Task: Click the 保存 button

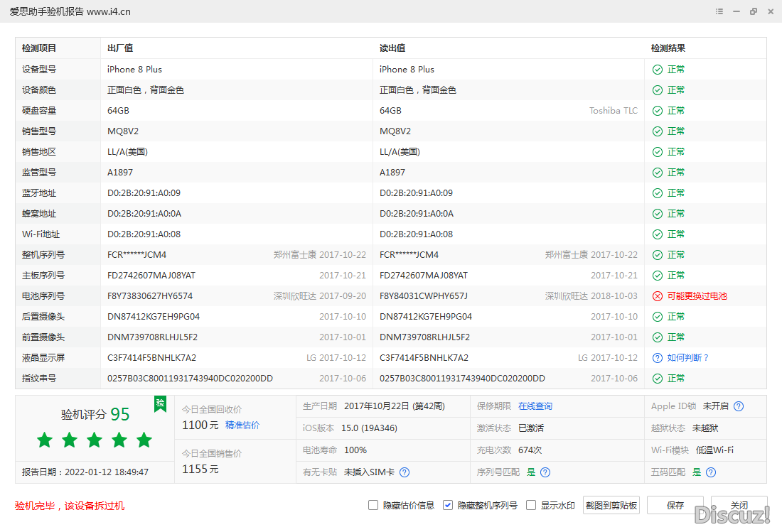Action: click(675, 505)
